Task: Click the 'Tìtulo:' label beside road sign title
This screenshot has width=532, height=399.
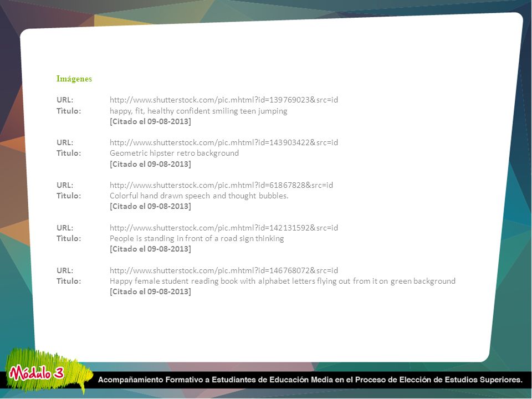Action: click(69, 238)
